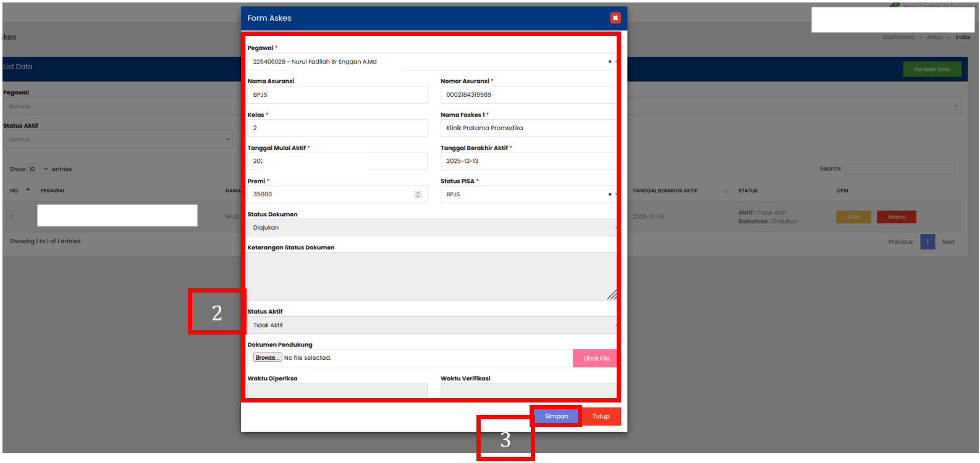Click the Nomor Asuransi input field
Viewport: 980px width, 463px height.
coord(528,95)
